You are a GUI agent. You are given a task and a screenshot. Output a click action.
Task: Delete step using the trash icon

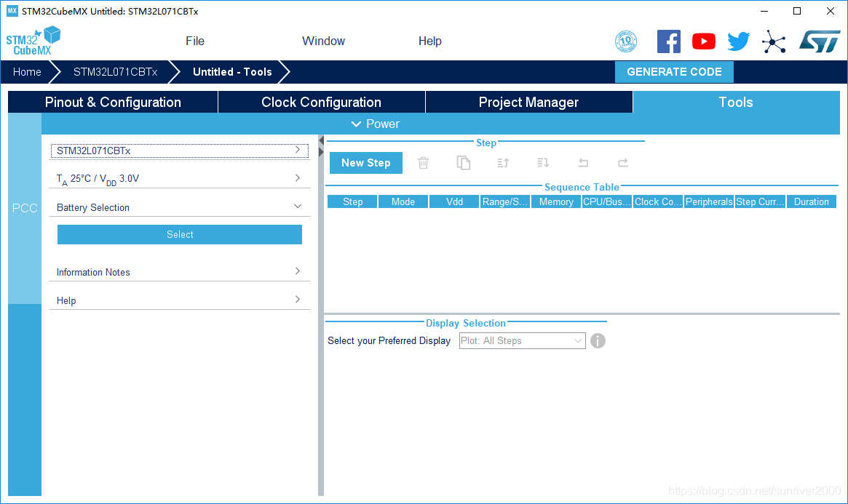point(424,163)
